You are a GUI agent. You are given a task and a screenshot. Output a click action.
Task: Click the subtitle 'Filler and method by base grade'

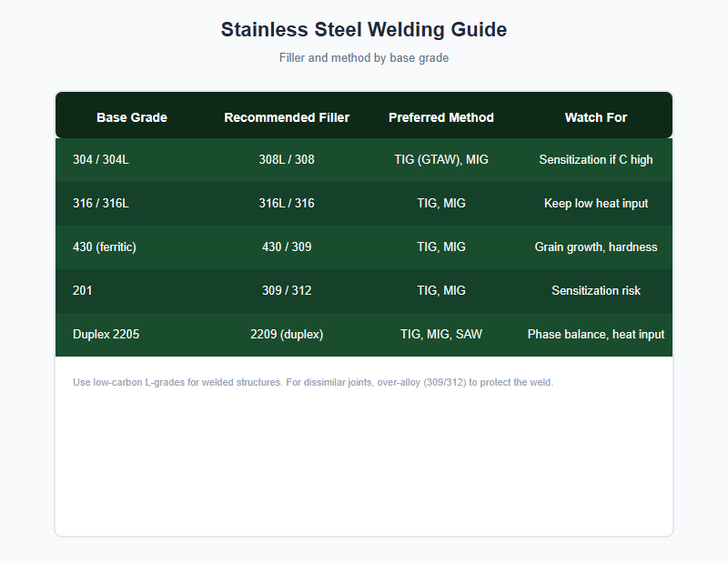pyautogui.click(x=363, y=58)
